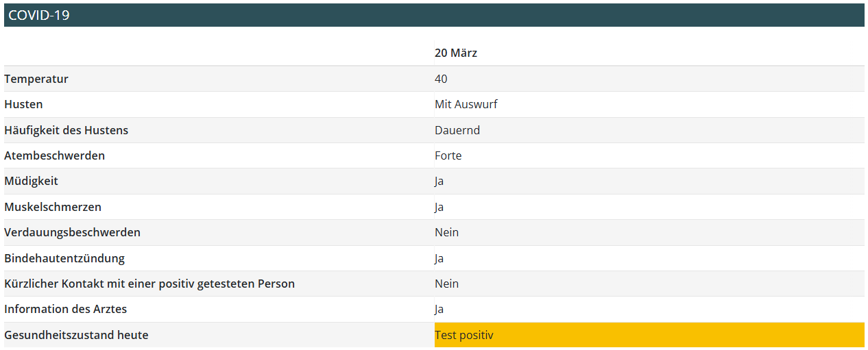Click the Nein value for Kürzlicher Kontakt
Viewport: 868px width, 350px height.
(447, 284)
